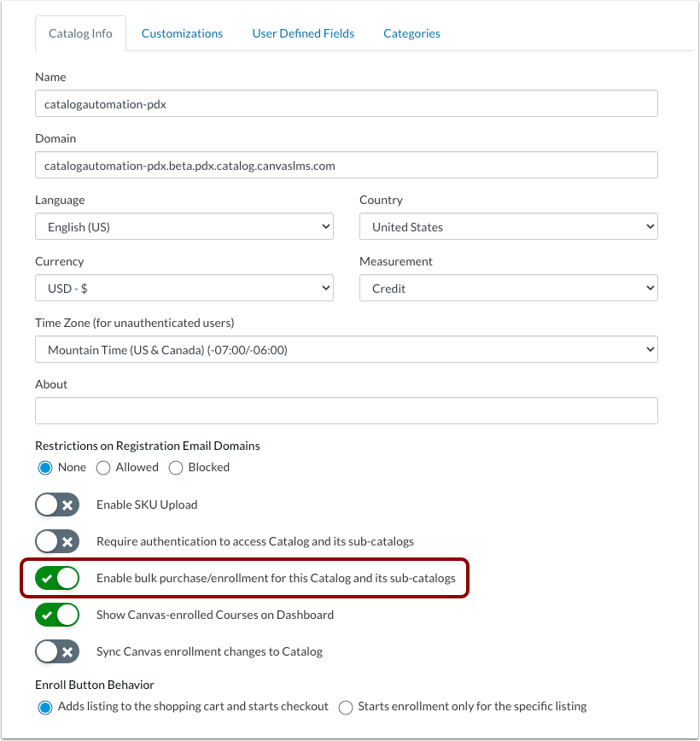Enable the SKU Upload toggle
The width and height of the screenshot is (700, 741).
click(x=57, y=505)
